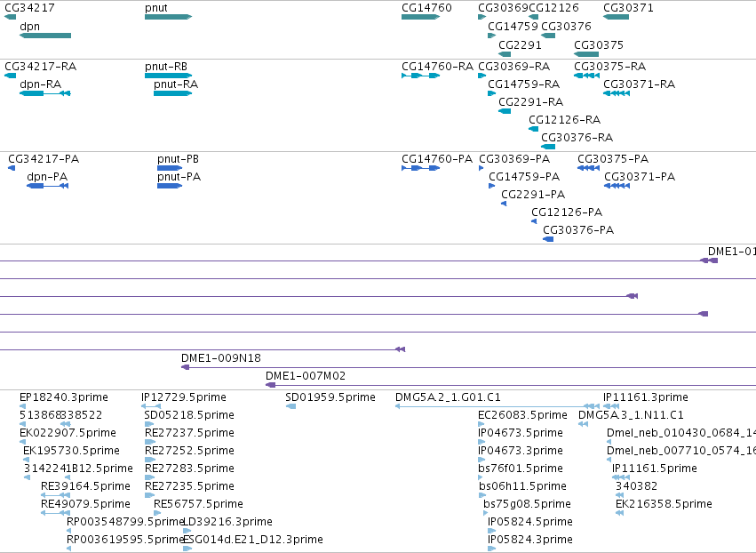Click the CG34217-PA protein label
The height and width of the screenshot is (553, 756).
(44, 159)
